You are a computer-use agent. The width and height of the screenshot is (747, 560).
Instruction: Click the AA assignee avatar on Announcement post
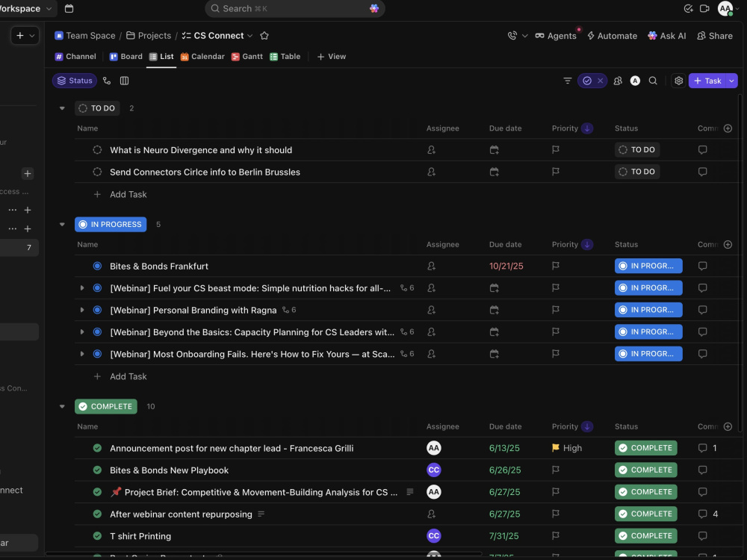tap(433, 448)
